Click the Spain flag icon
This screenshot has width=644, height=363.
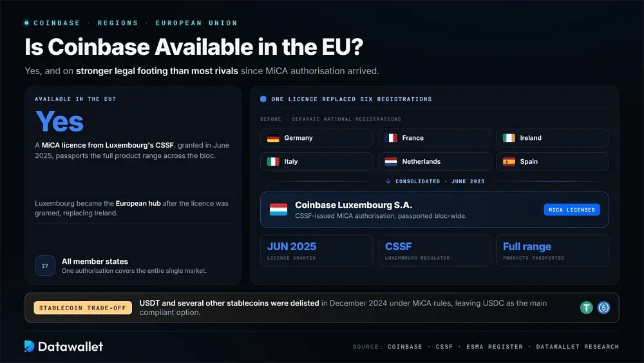point(509,162)
